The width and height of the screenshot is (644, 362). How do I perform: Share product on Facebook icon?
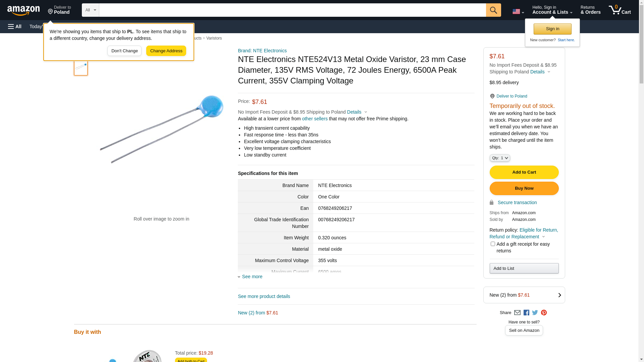pos(526,313)
